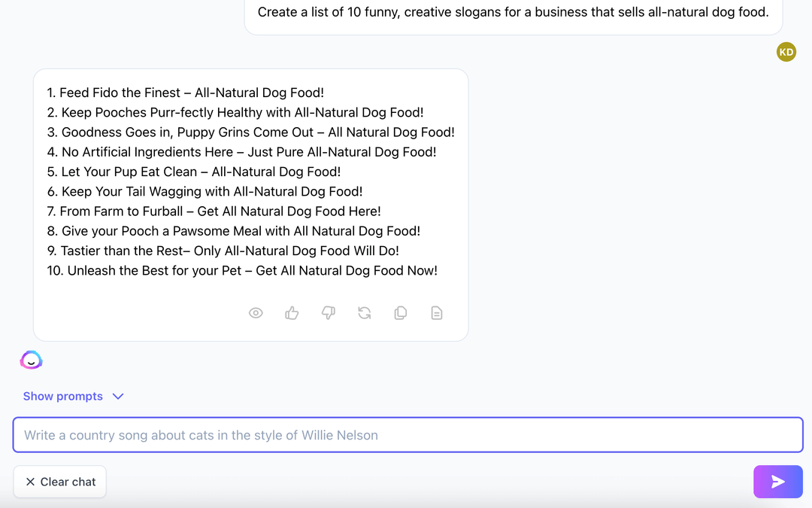This screenshot has height=508, width=812.
Task: Click the KD user avatar icon
Action: pos(786,52)
